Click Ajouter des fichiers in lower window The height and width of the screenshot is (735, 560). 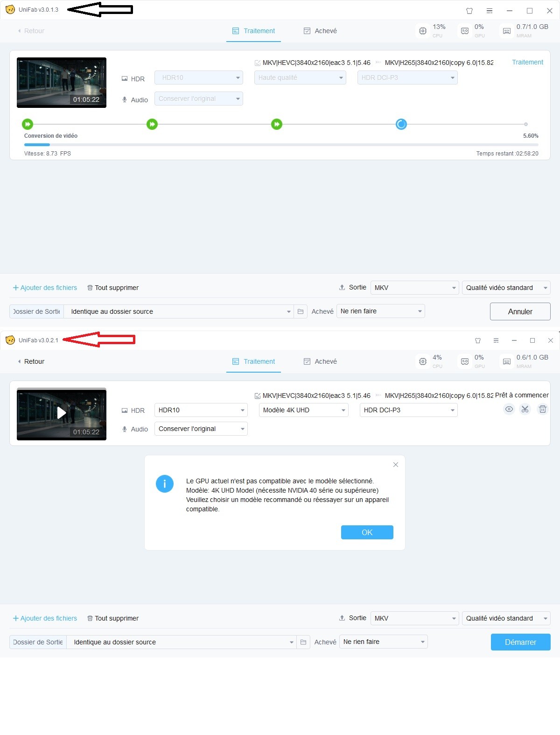pos(45,618)
